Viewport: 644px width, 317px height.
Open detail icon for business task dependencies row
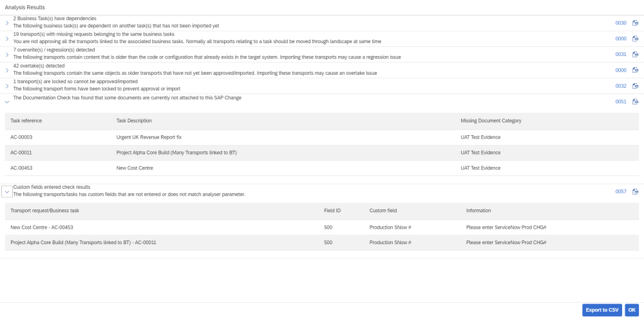pyautogui.click(x=636, y=23)
